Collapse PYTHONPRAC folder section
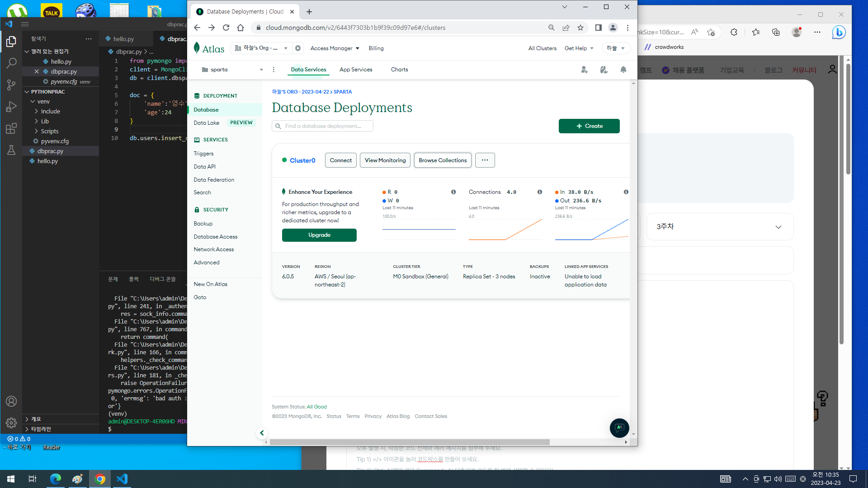Screen dimensions: 868x488 61,92
